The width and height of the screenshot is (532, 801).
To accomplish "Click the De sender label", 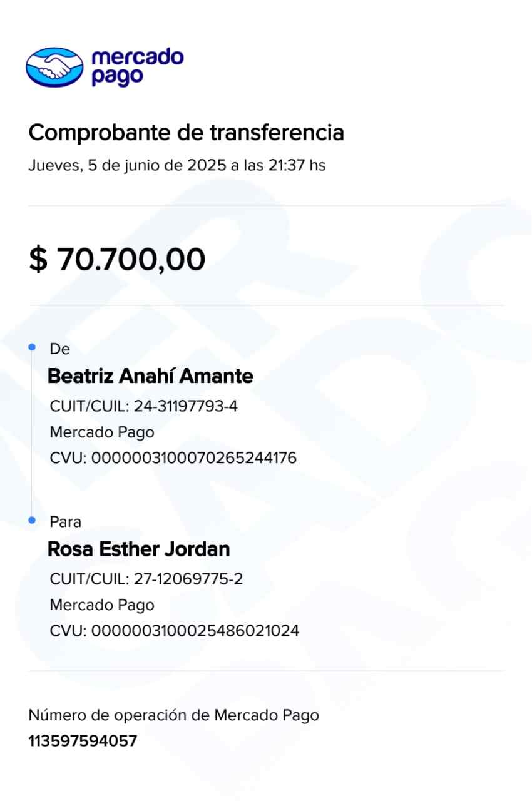I will point(59,349).
